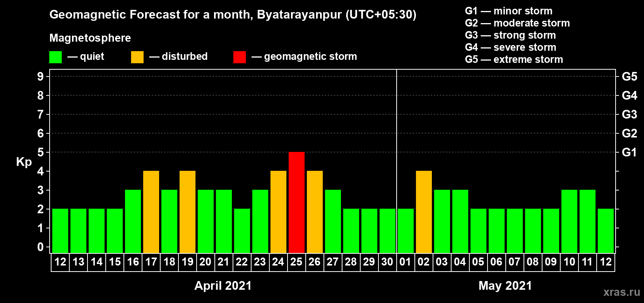Click the orange bar for April 17
The image size is (644, 303).
pos(151,212)
